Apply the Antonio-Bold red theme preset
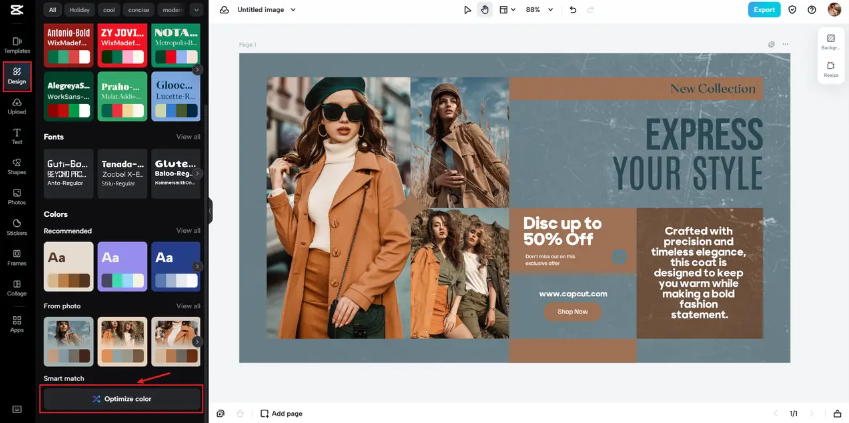This screenshot has height=423, width=849. coord(68,45)
